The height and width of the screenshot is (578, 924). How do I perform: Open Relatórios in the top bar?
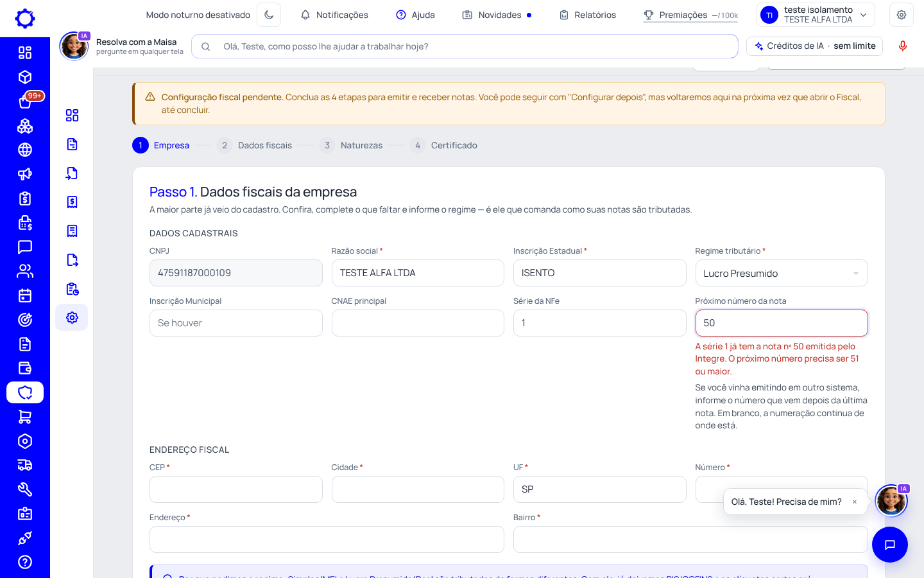588,15
